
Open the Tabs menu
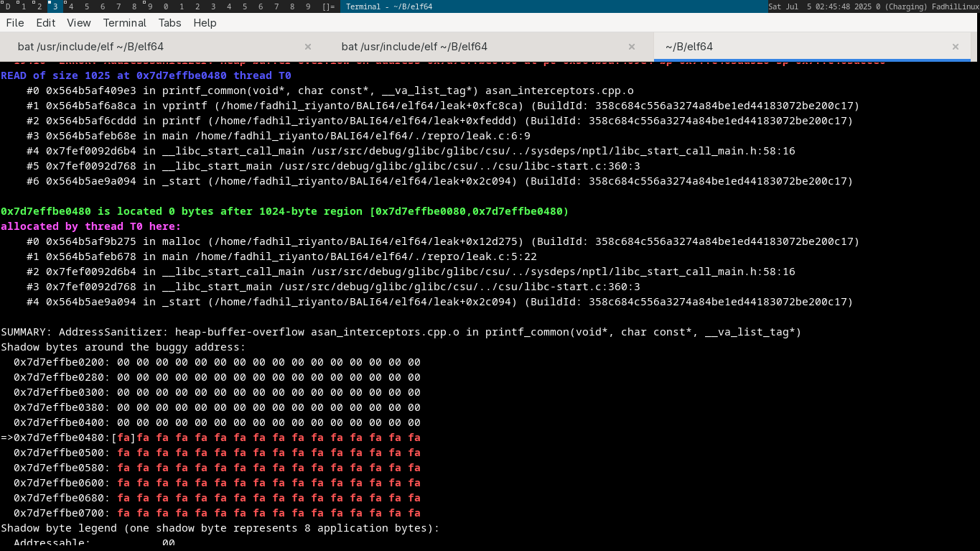click(x=169, y=23)
